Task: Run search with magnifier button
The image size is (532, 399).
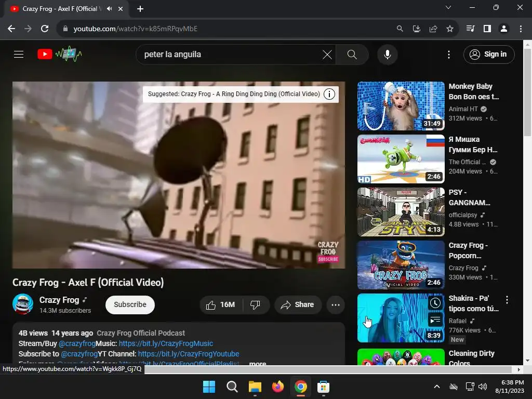Action: click(352, 54)
